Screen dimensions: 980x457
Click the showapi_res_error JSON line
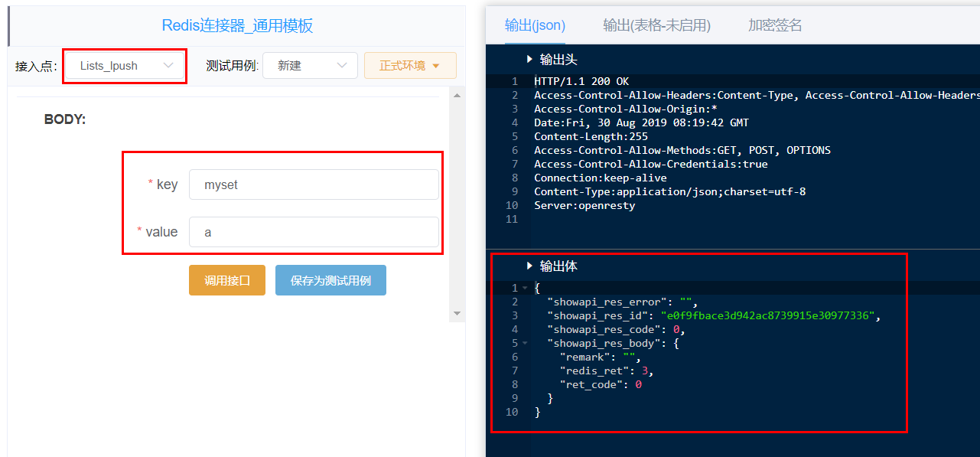[623, 302]
